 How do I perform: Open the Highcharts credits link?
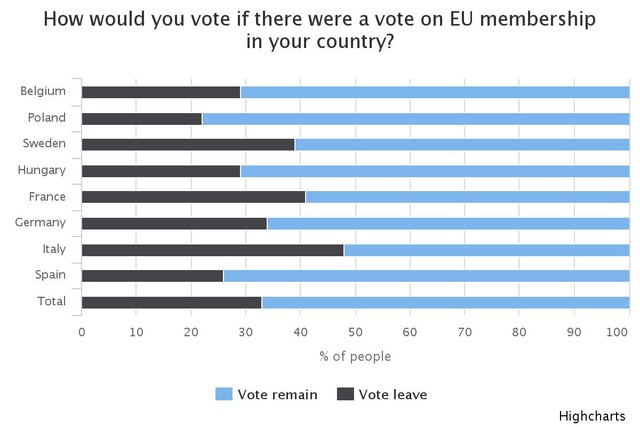click(594, 415)
